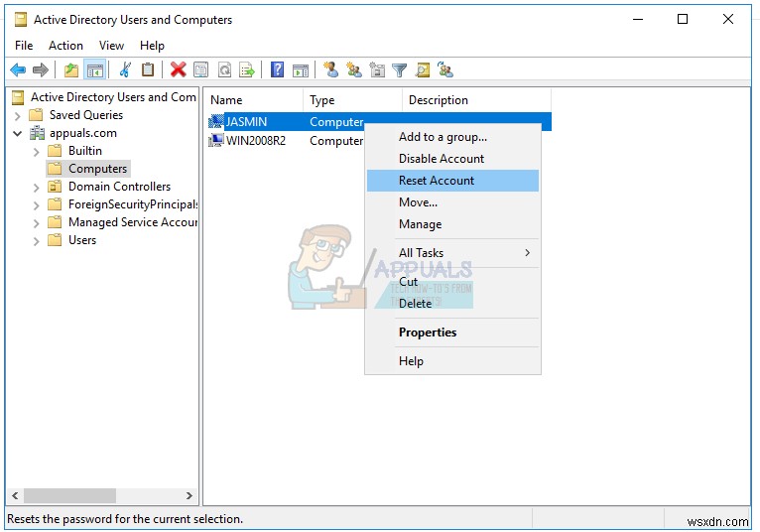Viewport: 760px width, 532px height.
Task: Open Properties via toolbar icon
Action: (x=201, y=69)
